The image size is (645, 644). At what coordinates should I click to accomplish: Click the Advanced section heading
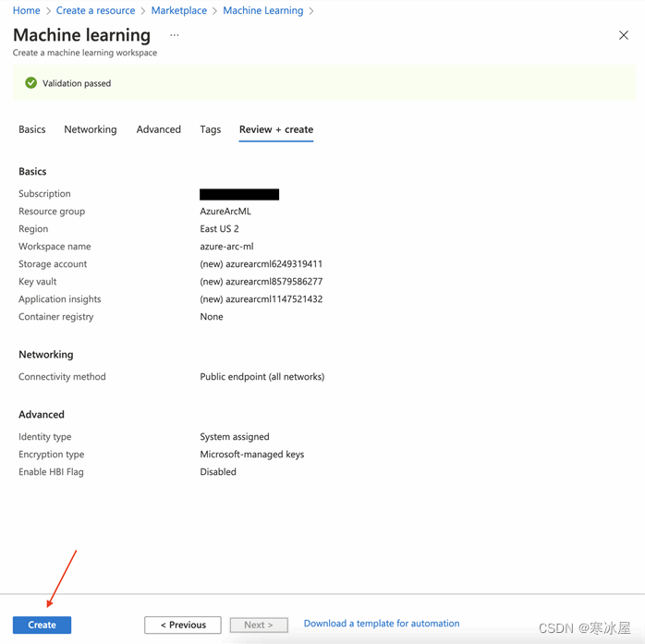(42, 415)
